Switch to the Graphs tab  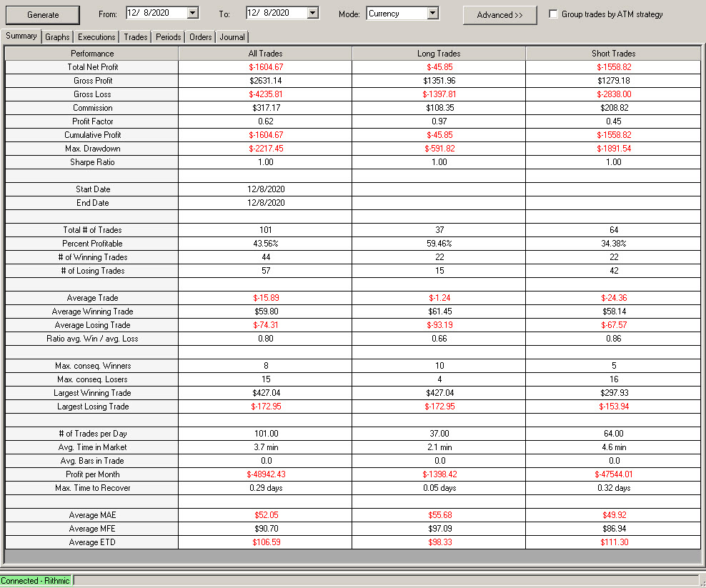click(x=57, y=37)
